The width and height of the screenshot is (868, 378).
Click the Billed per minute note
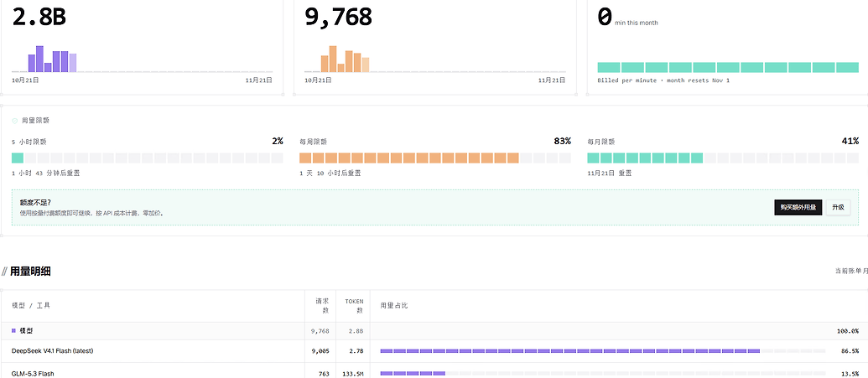tap(663, 80)
